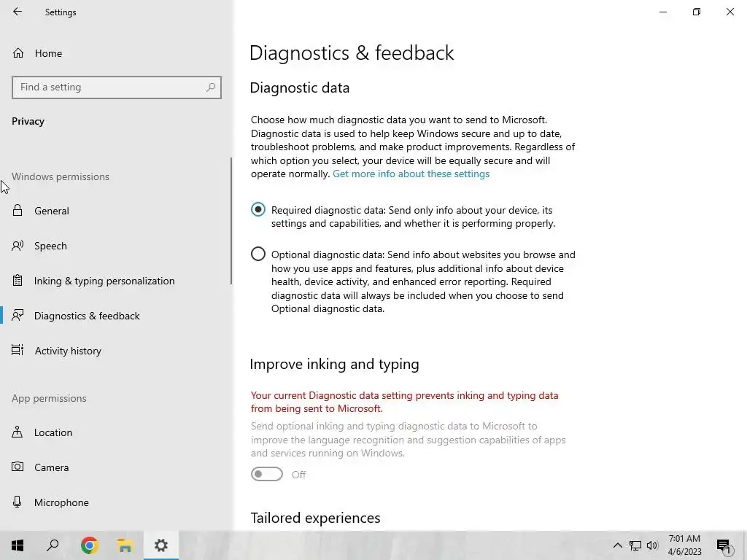
Task: Click Get more info about these settings
Action: point(411,174)
